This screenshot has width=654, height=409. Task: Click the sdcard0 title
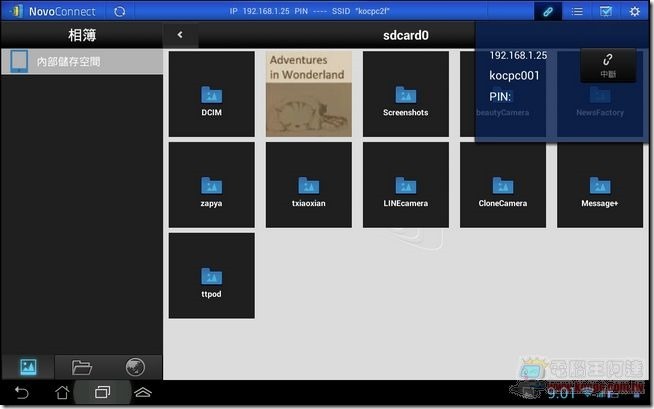pos(406,35)
